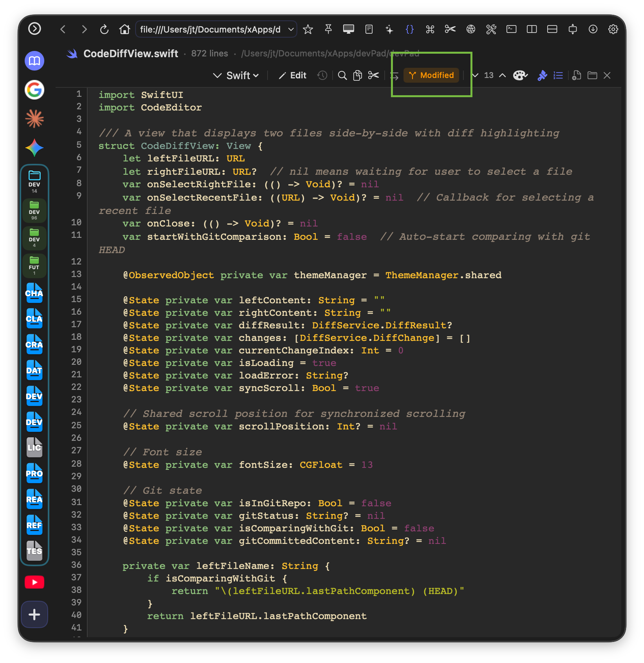
Task: Toggle the line numbers list icon
Action: point(558,75)
